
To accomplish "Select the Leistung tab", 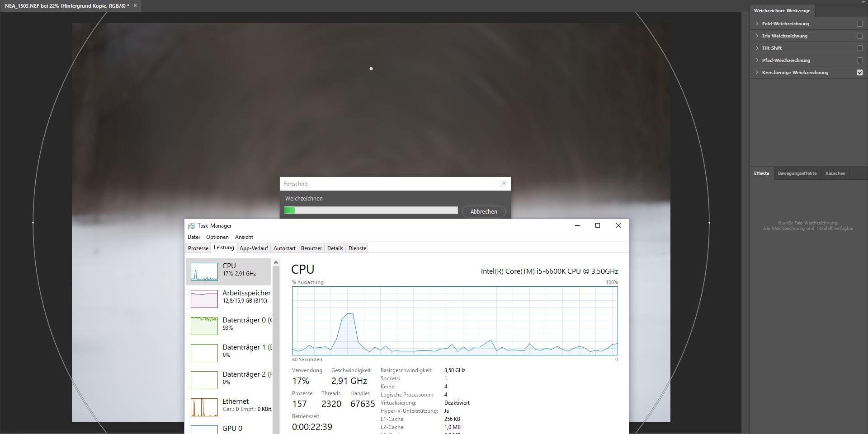I will click(224, 248).
